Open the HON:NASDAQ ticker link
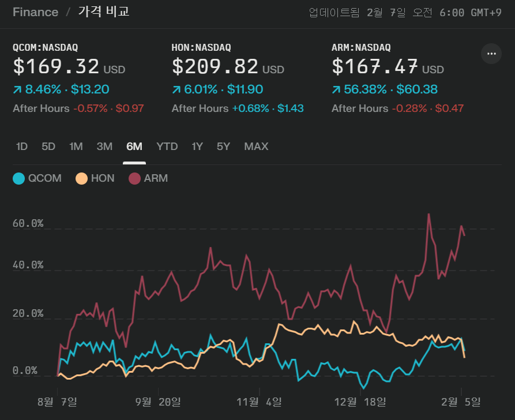The image size is (515, 420). click(x=201, y=48)
